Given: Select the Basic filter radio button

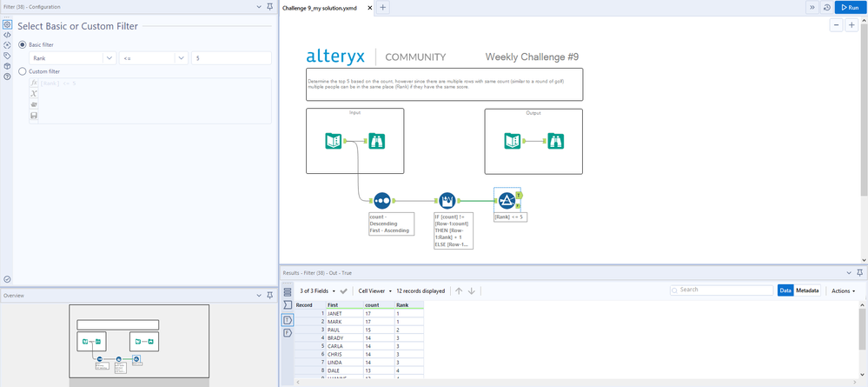Looking at the screenshot, I should [x=22, y=44].
